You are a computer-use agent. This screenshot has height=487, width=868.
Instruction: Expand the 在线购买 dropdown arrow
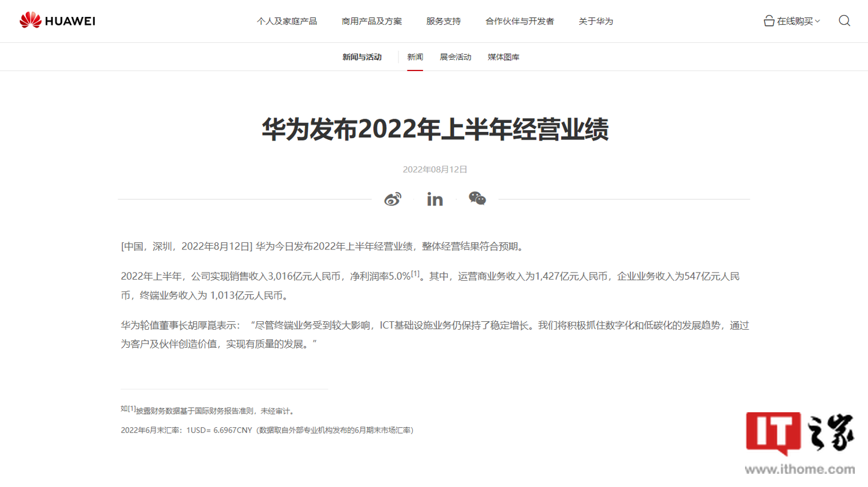coord(817,21)
